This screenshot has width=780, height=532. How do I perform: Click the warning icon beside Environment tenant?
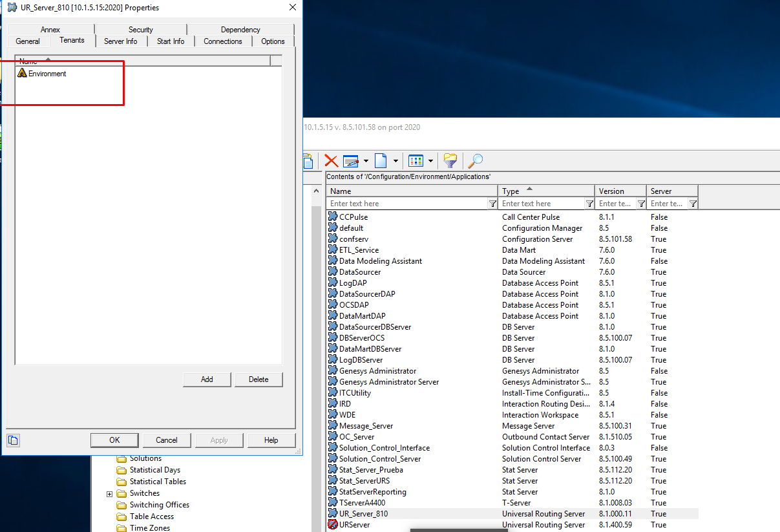[x=23, y=74]
